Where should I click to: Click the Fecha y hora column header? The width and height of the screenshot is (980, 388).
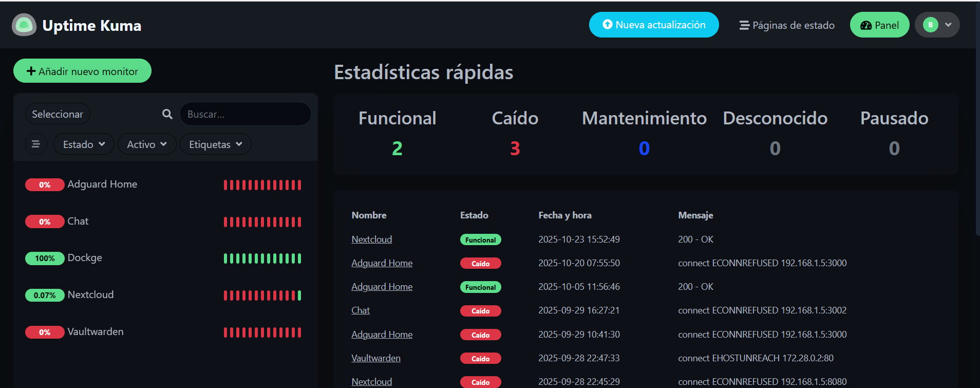[565, 215]
